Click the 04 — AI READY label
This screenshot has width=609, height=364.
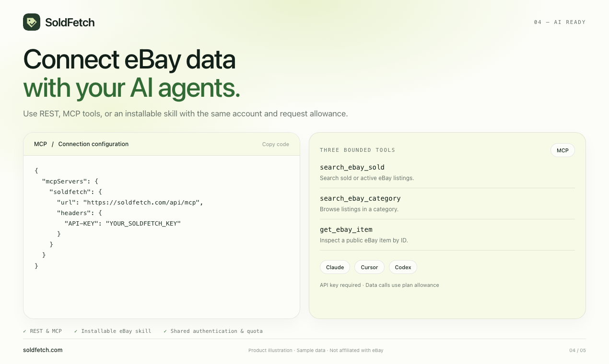click(x=560, y=22)
